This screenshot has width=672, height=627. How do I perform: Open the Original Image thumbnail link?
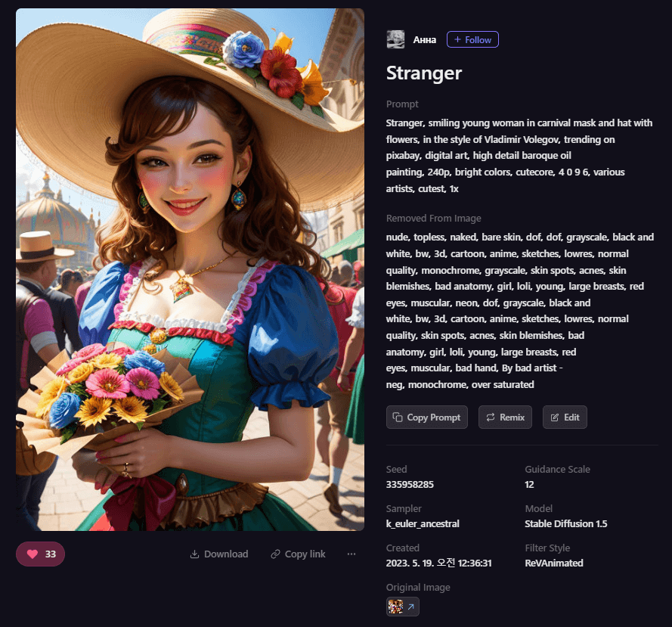click(402, 607)
